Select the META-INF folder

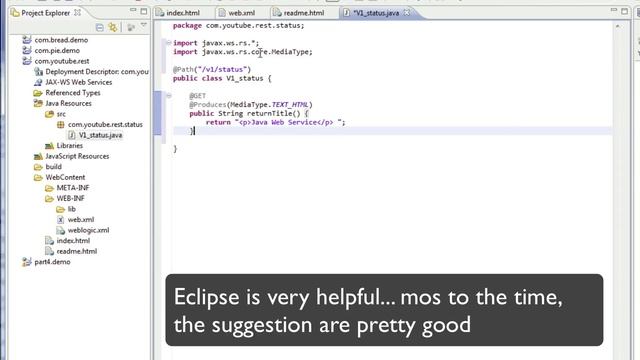(x=73, y=188)
